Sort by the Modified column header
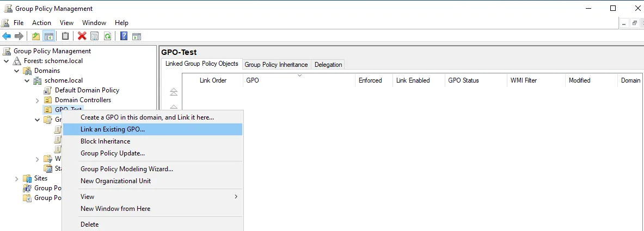 pyautogui.click(x=591, y=80)
